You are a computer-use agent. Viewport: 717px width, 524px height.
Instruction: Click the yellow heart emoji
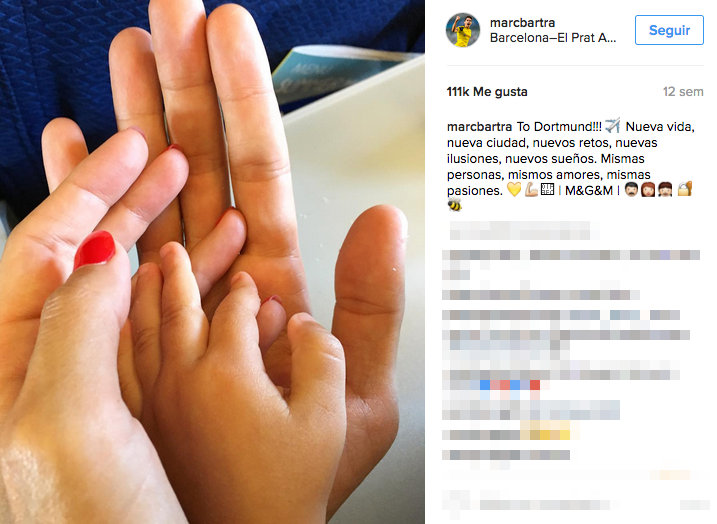(514, 190)
